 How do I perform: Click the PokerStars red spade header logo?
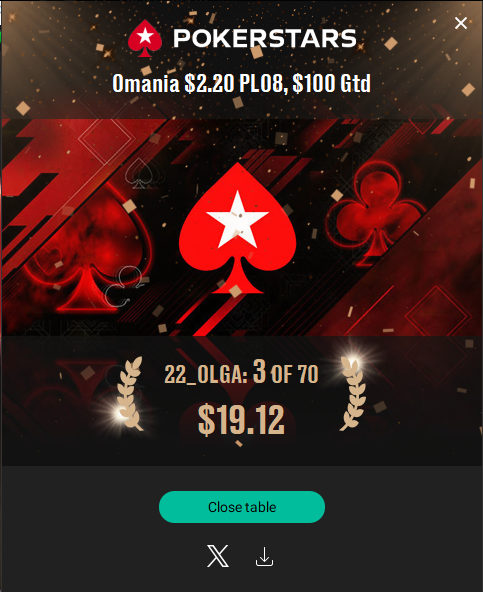(145, 39)
